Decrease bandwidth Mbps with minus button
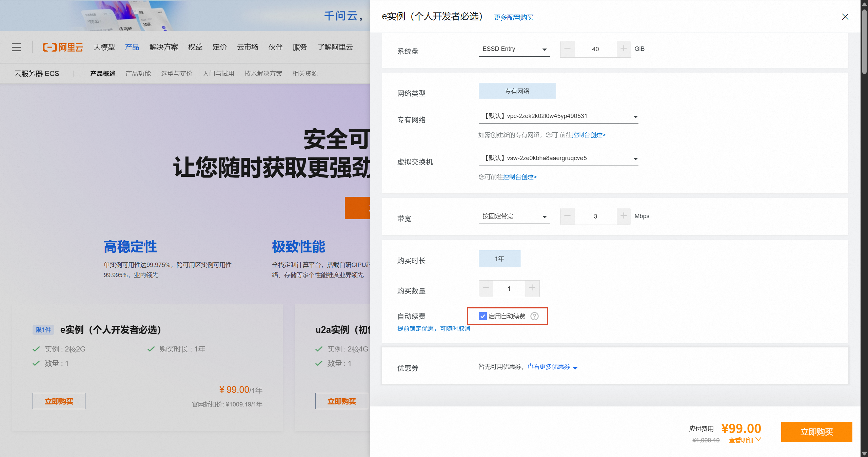868x457 pixels. coord(567,216)
